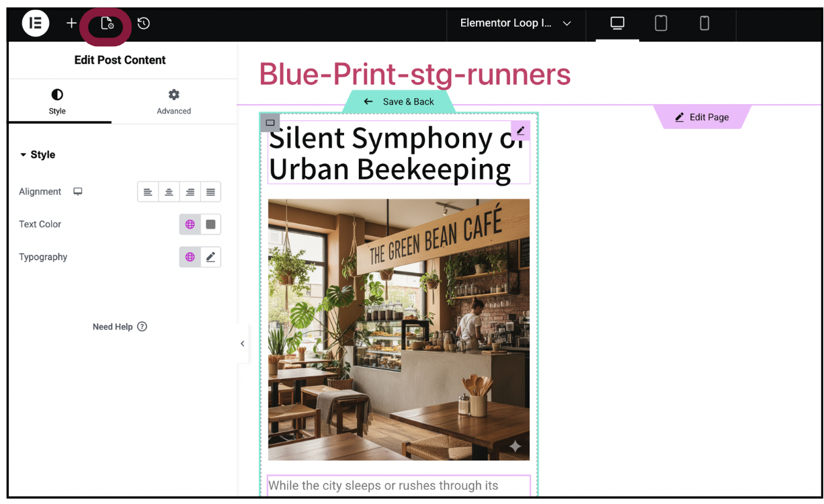Open the Elementor Loop Item document dropdown
Screen dimensions: 824x504
pos(516,24)
